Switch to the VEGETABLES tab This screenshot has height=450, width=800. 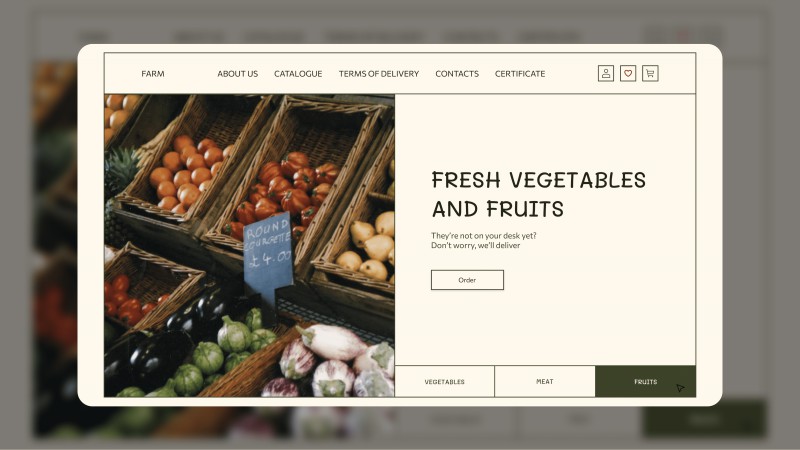(444, 381)
